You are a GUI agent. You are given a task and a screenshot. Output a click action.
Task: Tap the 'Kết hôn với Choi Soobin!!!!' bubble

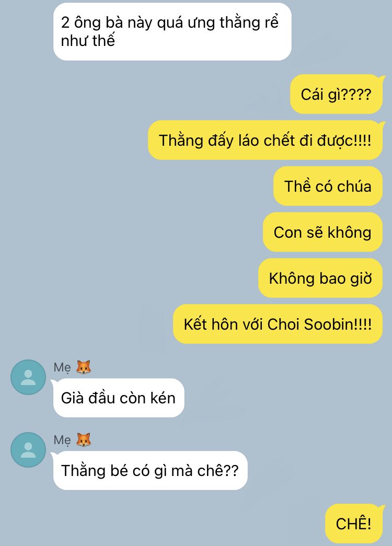click(x=278, y=324)
